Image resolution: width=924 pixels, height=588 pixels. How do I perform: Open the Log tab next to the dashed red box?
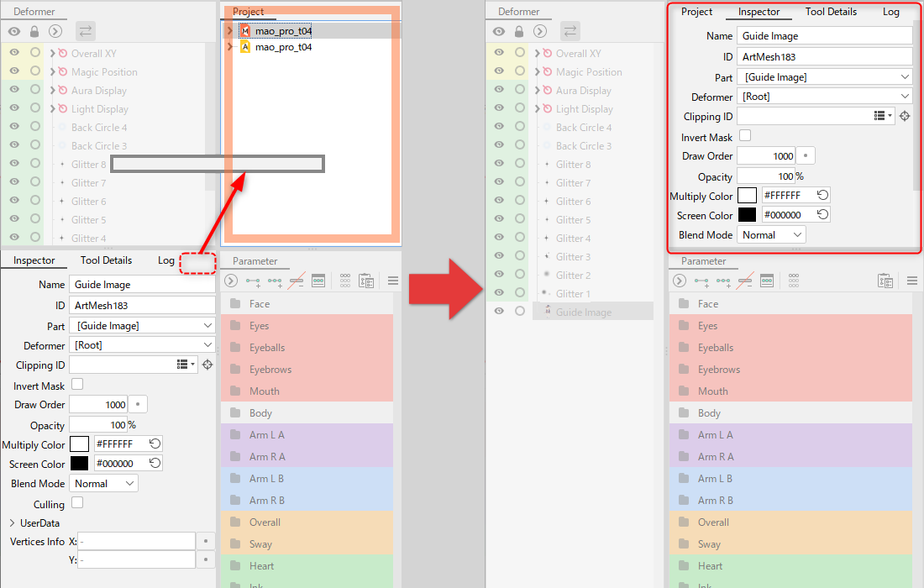(165, 260)
